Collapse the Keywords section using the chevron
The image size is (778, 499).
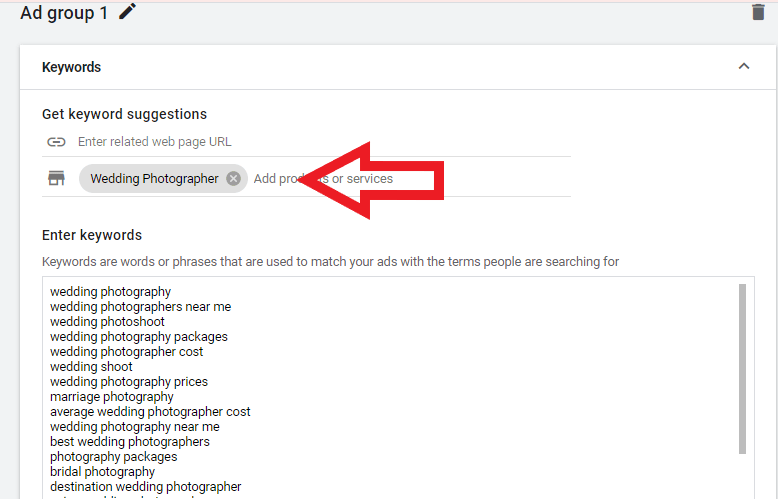tap(743, 67)
